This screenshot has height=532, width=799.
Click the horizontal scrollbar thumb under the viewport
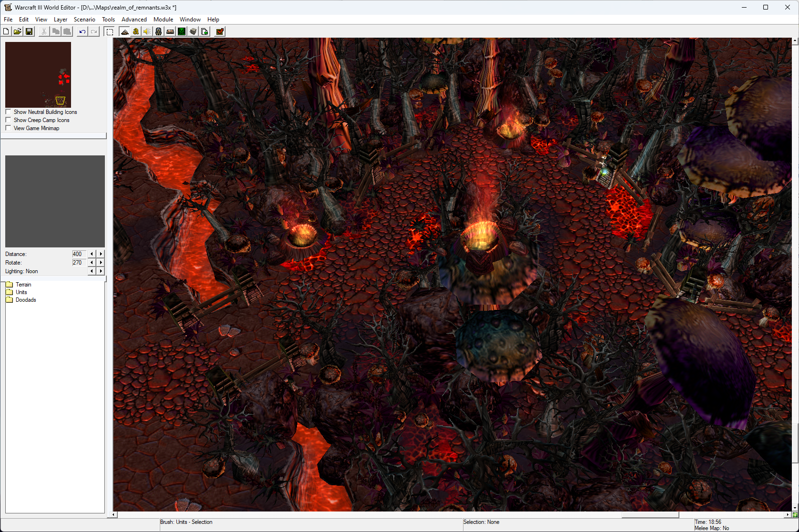pyautogui.click(x=650, y=515)
